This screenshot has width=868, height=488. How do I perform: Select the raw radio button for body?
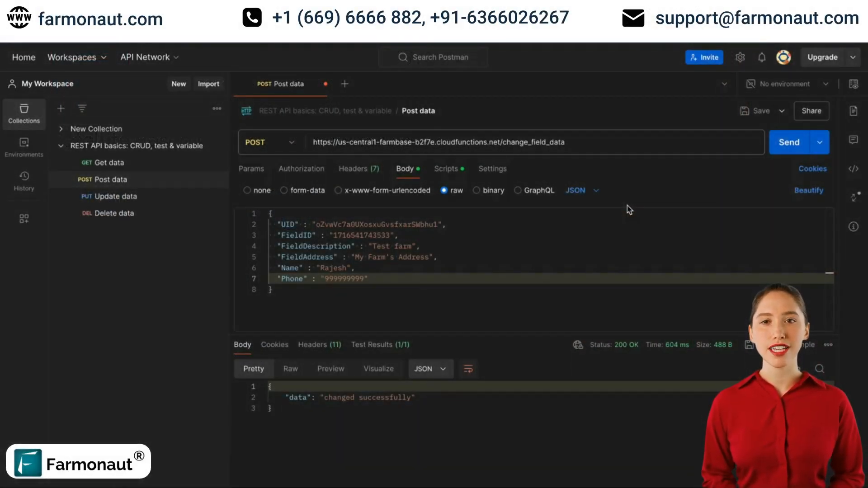(443, 189)
